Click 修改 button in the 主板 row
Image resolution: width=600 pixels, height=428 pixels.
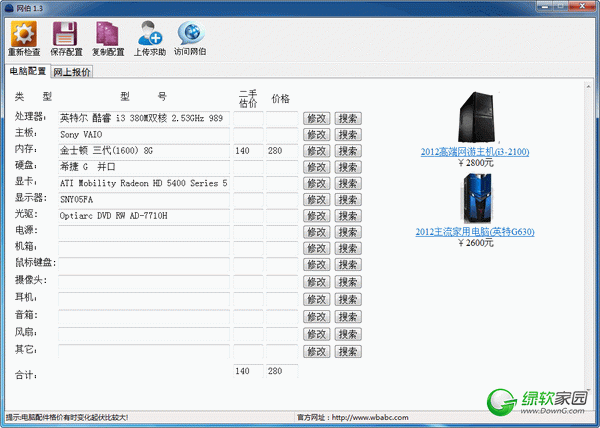tap(316, 135)
